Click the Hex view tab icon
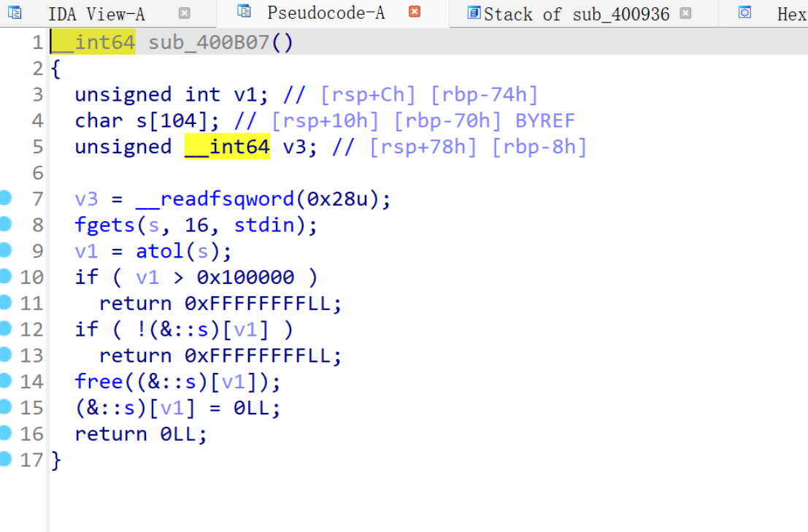The height and width of the screenshot is (532, 808). click(x=744, y=12)
